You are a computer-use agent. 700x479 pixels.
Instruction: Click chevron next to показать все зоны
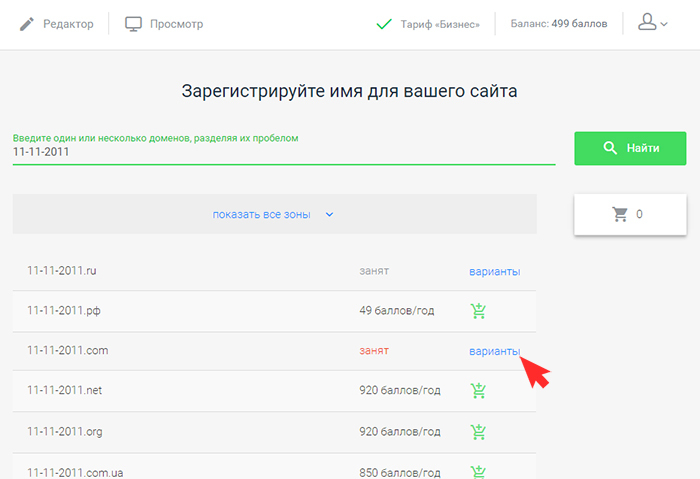[329, 215]
